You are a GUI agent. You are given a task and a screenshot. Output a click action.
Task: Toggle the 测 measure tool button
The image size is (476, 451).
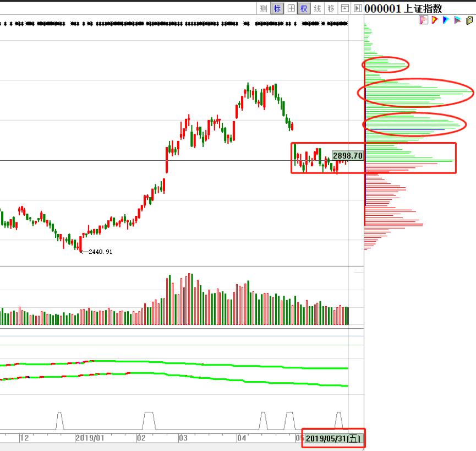[x=264, y=8]
